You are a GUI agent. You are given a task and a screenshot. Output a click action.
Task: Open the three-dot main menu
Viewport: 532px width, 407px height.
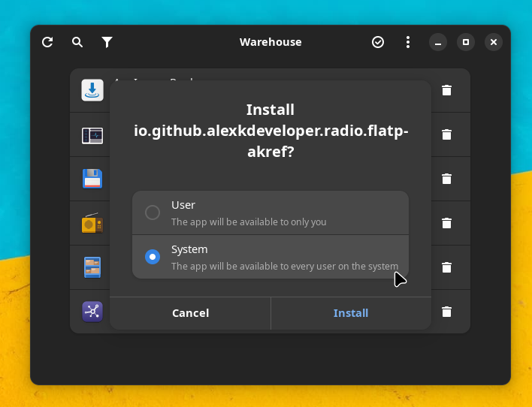408,42
